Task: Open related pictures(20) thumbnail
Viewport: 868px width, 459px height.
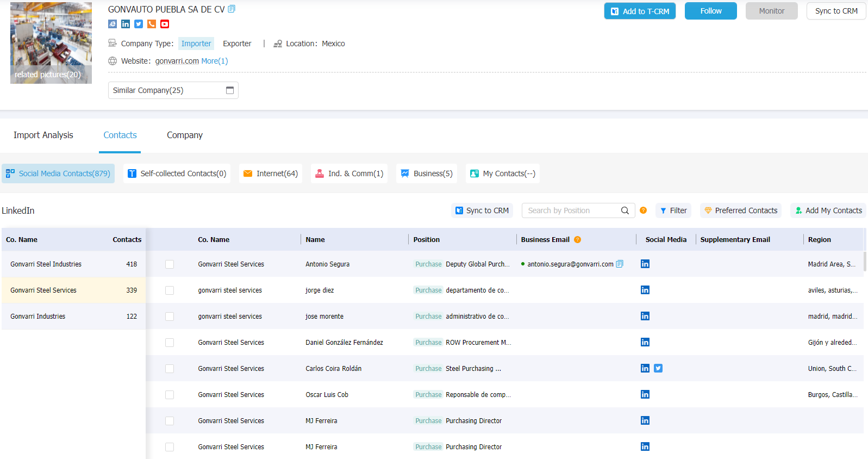Action: pos(51,43)
